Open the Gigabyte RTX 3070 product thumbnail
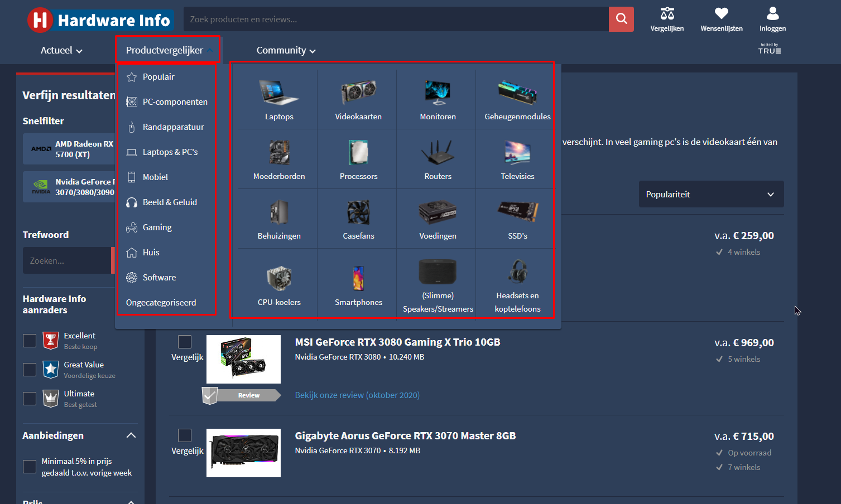Screen dimensions: 841x504 (x=243, y=453)
